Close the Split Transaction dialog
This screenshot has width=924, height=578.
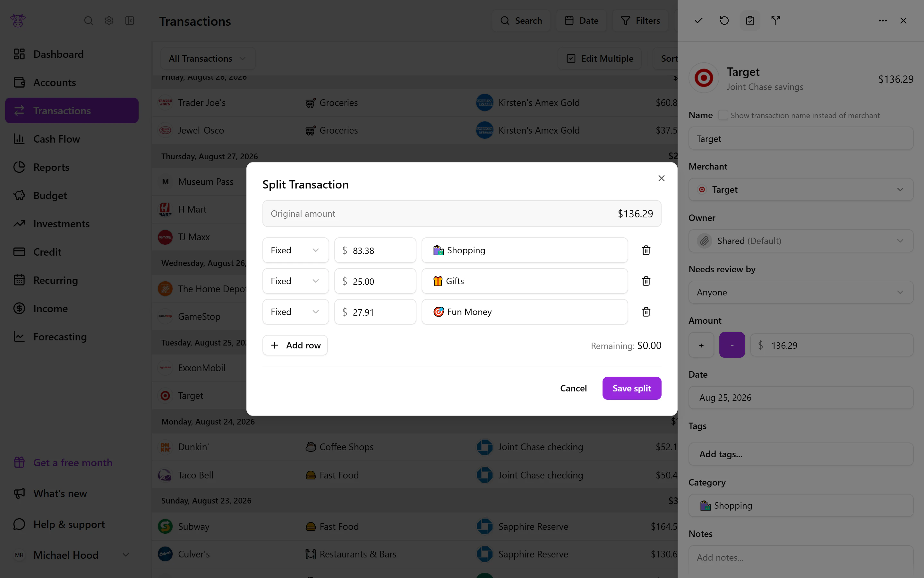[661, 178]
